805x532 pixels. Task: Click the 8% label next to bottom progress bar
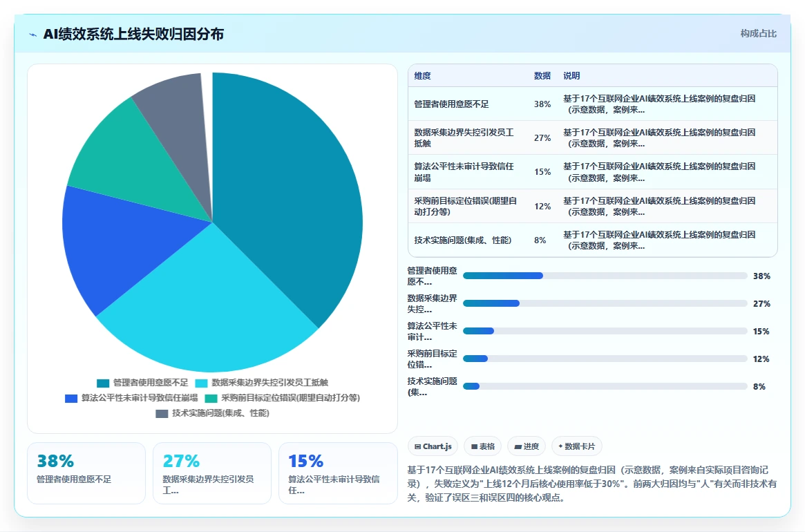point(759,387)
